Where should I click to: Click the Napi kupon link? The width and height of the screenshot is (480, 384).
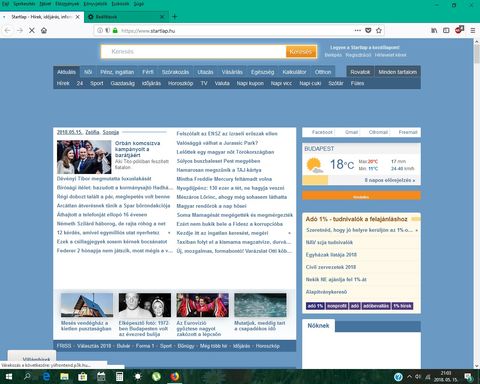(x=250, y=83)
